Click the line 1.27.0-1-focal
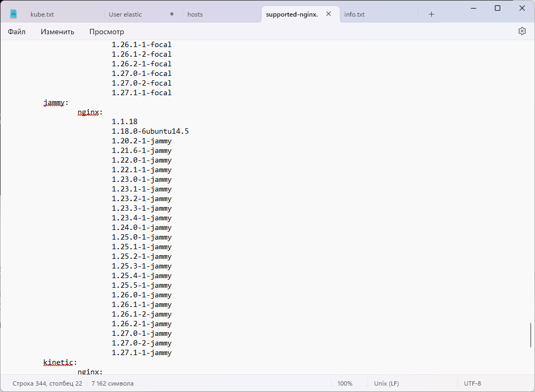This screenshot has height=392, width=535. (x=142, y=73)
